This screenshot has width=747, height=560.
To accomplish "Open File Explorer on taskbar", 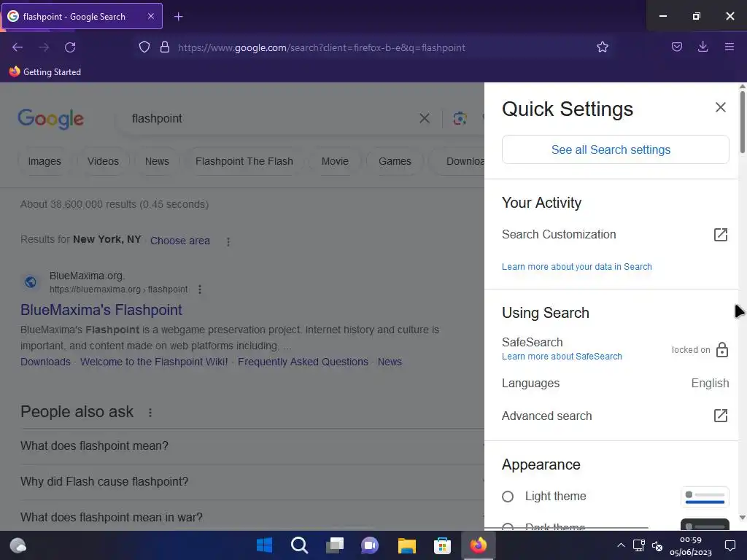I will coord(406,545).
